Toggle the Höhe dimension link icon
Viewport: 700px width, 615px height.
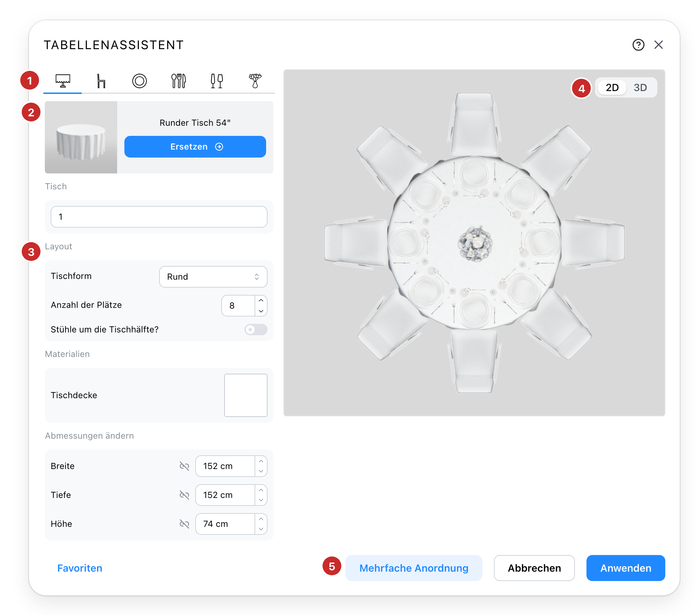tap(184, 524)
